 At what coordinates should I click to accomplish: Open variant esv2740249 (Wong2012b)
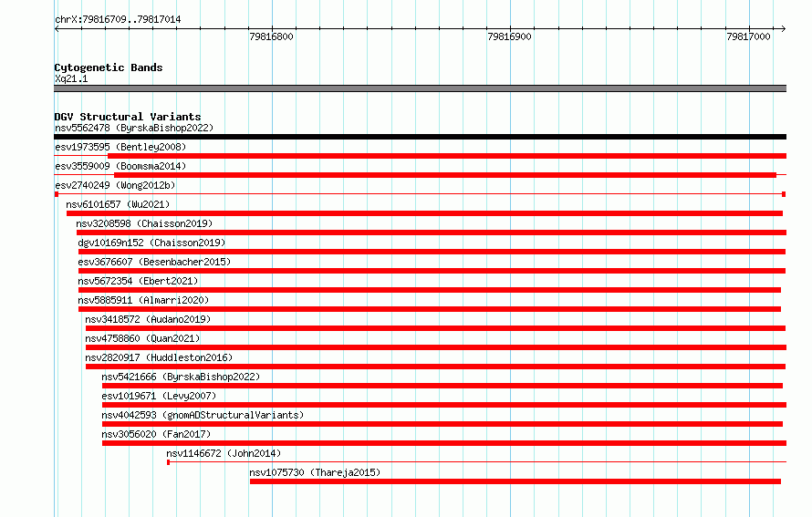[x=116, y=185]
